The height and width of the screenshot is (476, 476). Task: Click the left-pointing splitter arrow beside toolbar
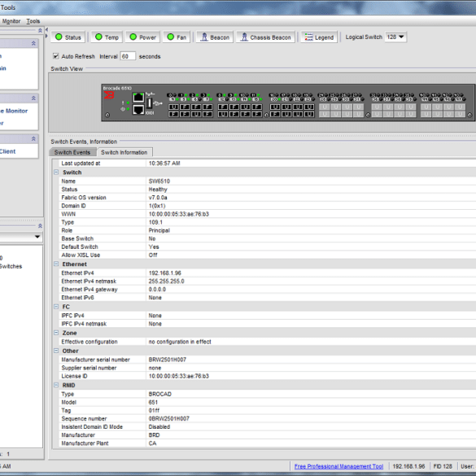(46, 30)
